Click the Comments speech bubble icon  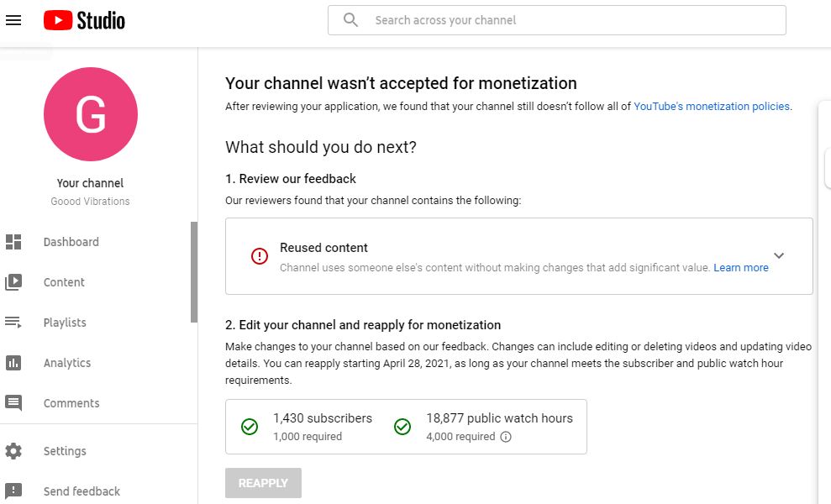pos(13,403)
